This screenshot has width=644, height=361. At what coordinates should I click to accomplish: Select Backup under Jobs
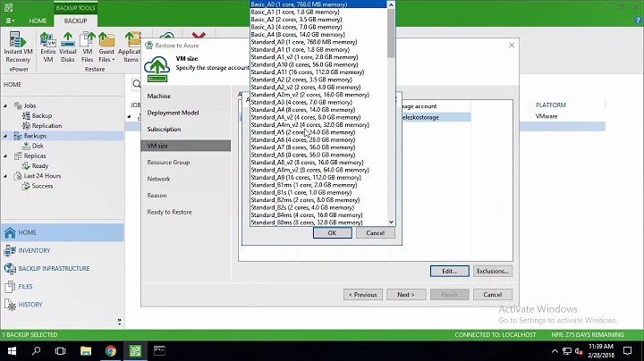[37, 115]
